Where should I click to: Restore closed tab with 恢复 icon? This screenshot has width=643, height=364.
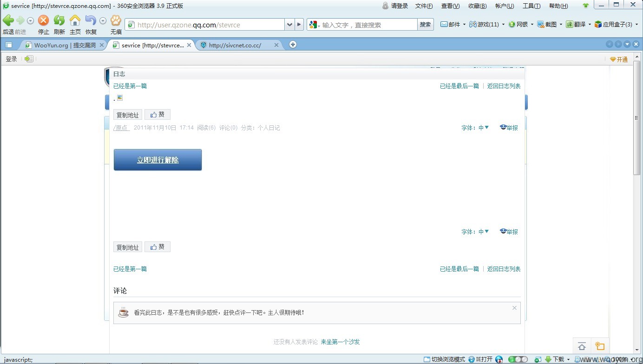[x=91, y=20]
